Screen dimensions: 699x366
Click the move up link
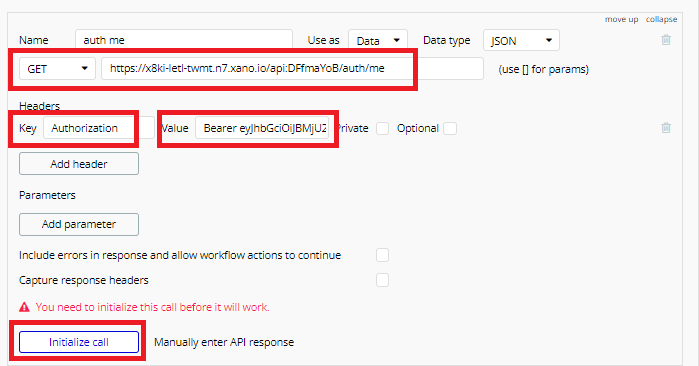coord(621,19)
